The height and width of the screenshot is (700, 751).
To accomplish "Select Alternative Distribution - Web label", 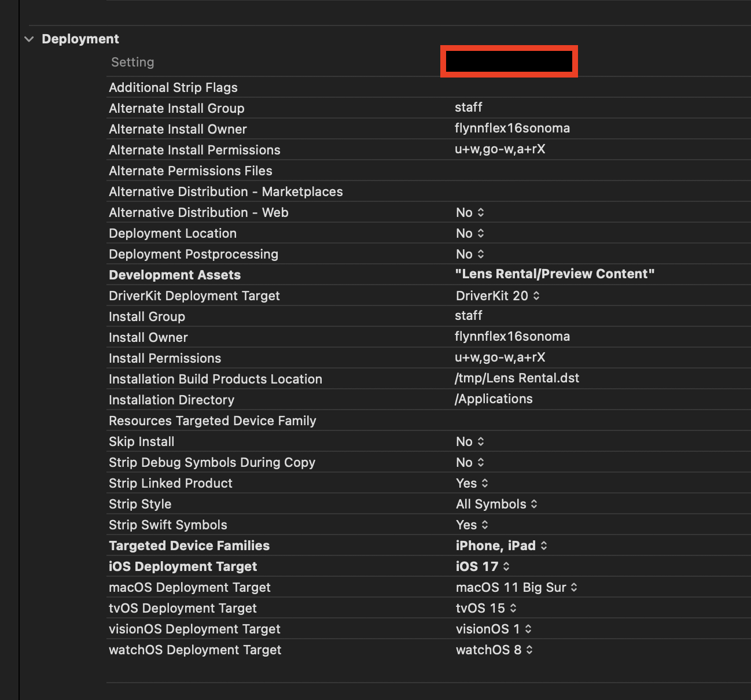I will click(x=198, y=213).
